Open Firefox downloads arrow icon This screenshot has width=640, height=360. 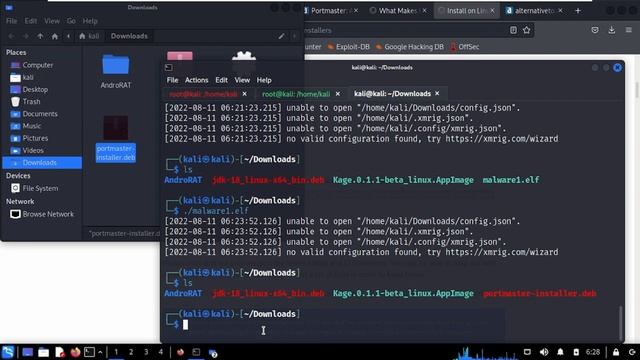(x=611, y=30)
